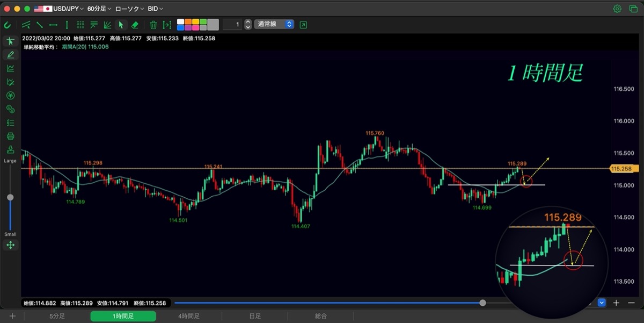
Task: Pick the orange color swatch
Action: [x=188, y=21]
